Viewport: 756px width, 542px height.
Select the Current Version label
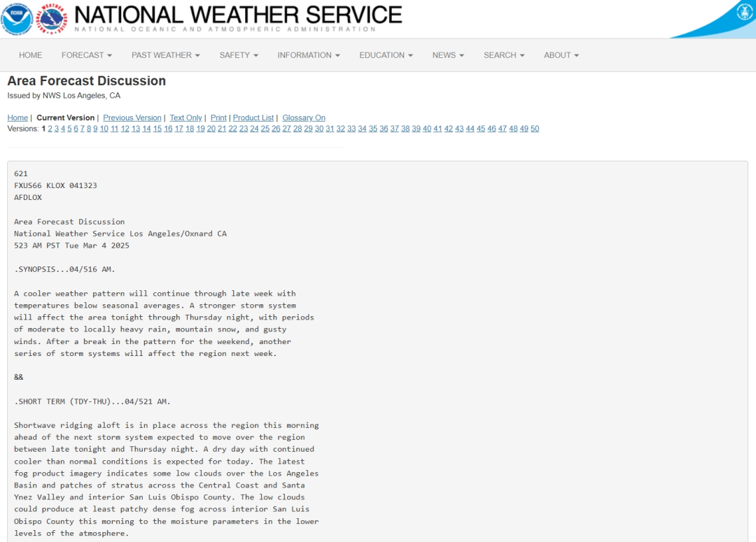pos(66,117)
